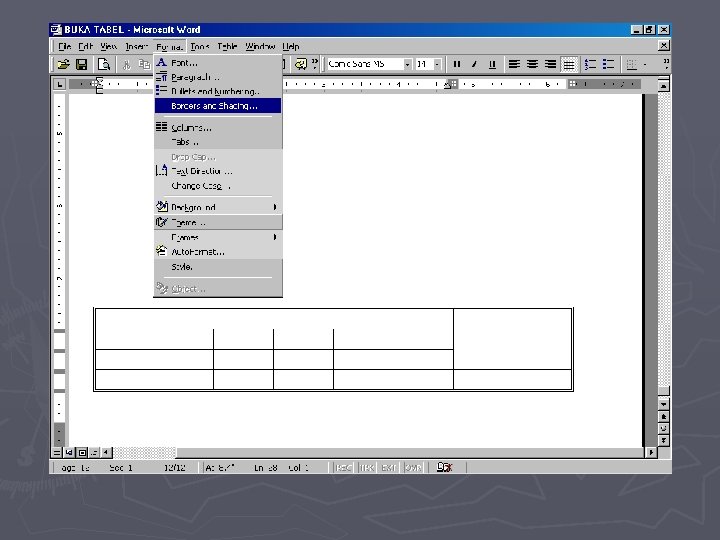Open the Insert menu

(x=136, y=46)
